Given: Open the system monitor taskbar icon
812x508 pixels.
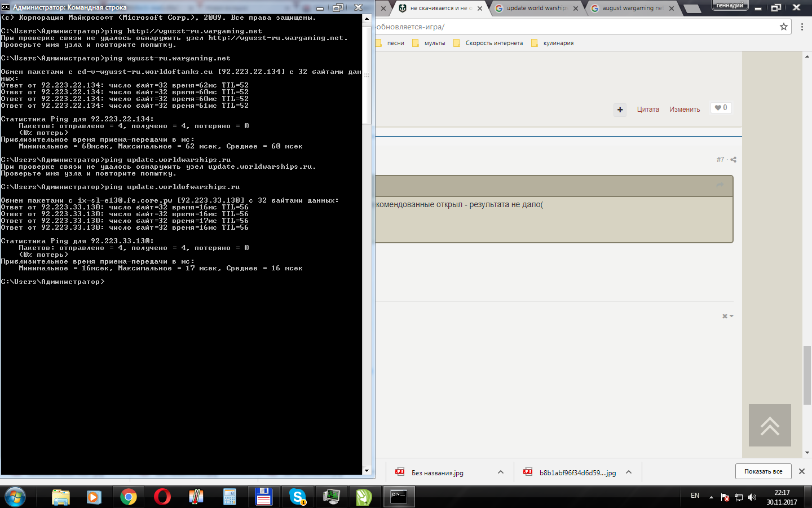Looking at the screenshot, I should click(x=331, y=497).
